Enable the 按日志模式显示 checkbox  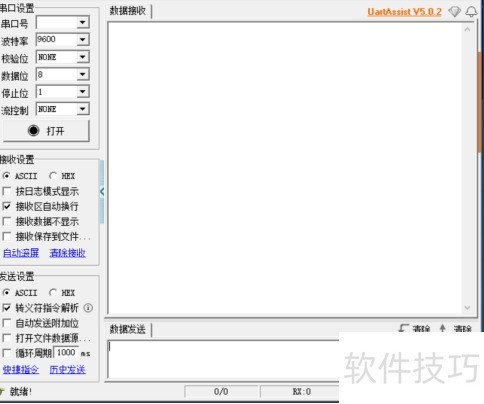click(7, 191)
